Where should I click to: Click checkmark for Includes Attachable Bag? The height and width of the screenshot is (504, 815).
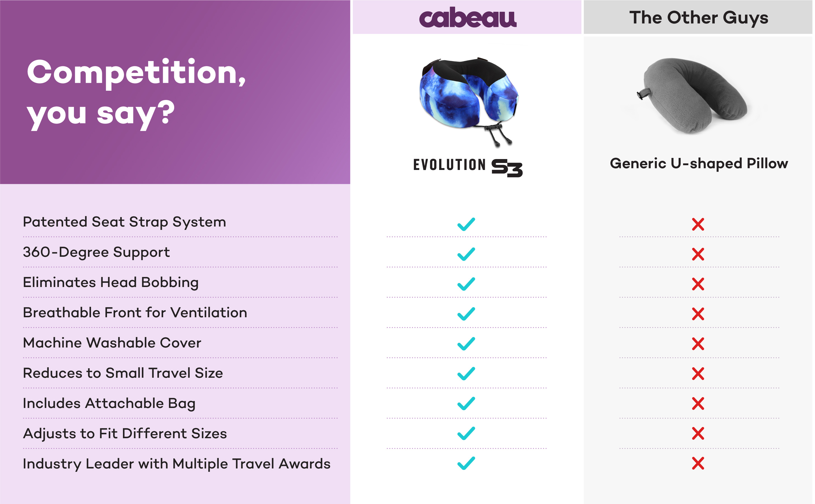pyautogui.click(x=466, y=403)
